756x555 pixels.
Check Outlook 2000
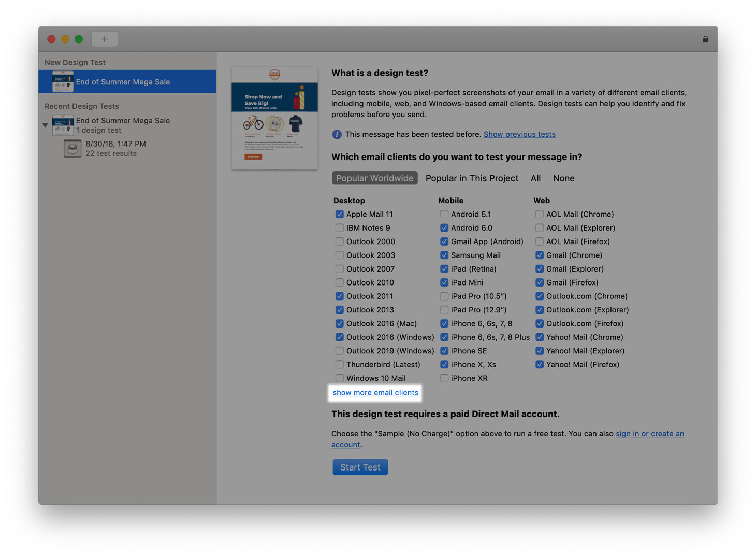[340, 241]
